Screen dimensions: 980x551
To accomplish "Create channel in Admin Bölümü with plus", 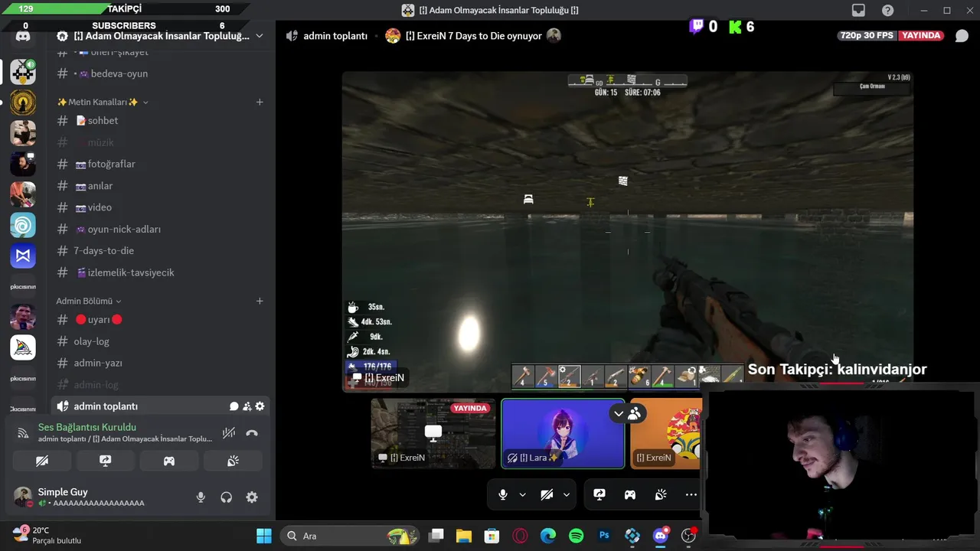I will point(260,301).
